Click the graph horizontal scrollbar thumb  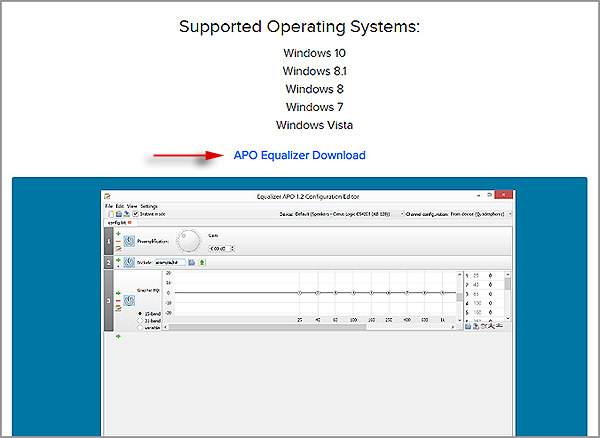267,327
